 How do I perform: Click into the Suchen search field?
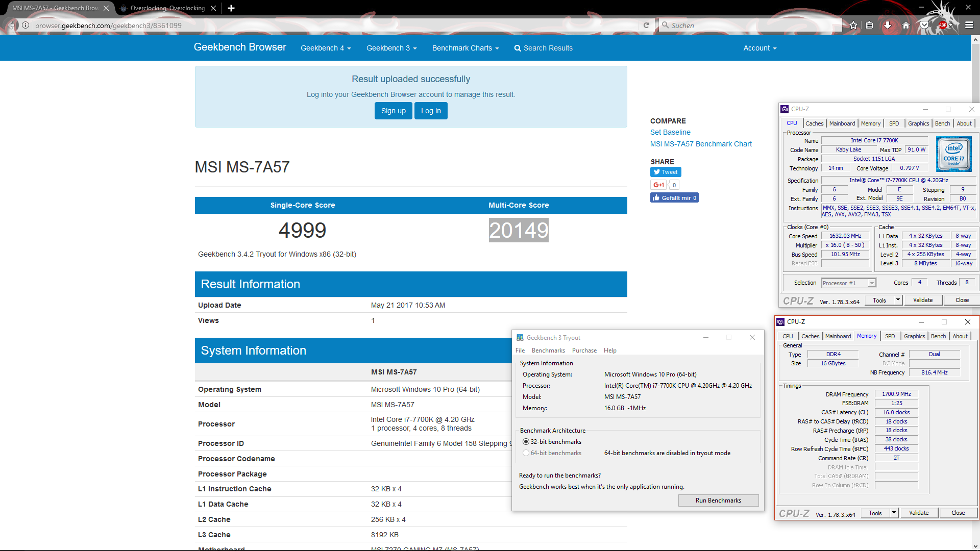click(x=750, y=25)
